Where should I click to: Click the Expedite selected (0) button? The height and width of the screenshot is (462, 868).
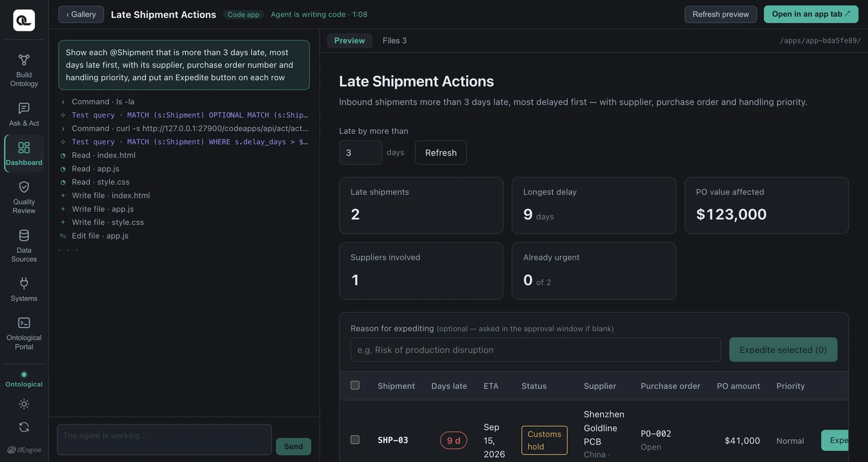pos(783,350)
